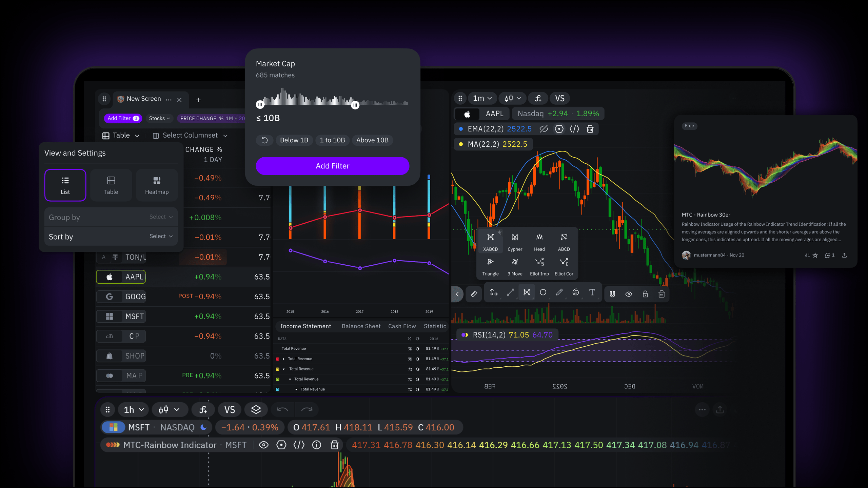Toggle drawings visibility eye icon

click(x=629, y=294)
